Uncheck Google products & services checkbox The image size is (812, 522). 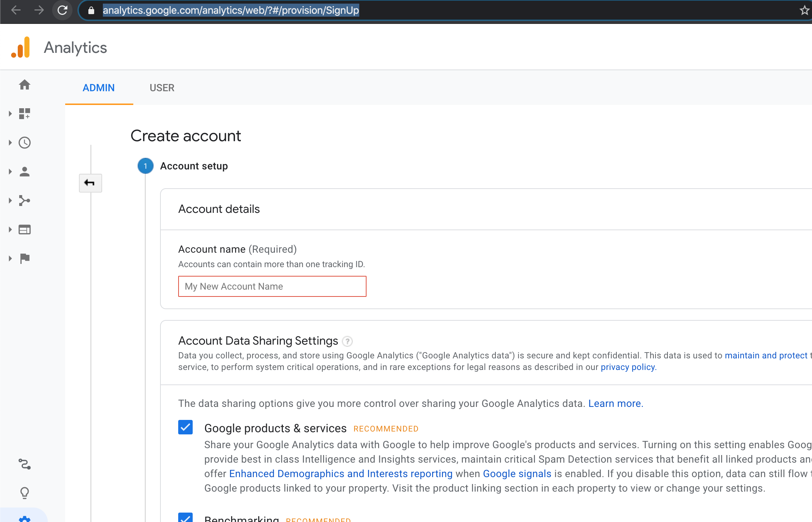[185, 427]
